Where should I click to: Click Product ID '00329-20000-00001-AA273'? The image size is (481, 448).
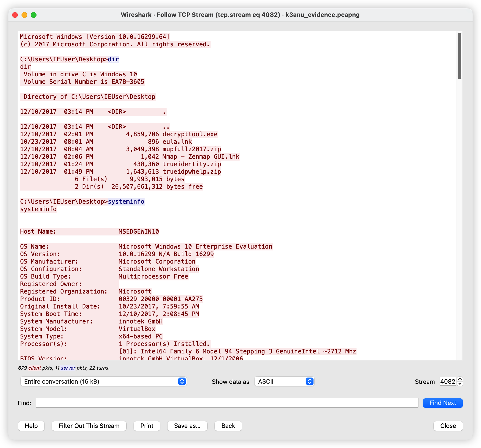161,299
